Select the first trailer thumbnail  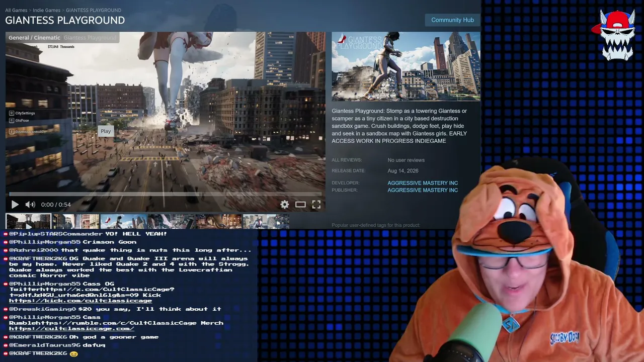click(x=28, y=221)
